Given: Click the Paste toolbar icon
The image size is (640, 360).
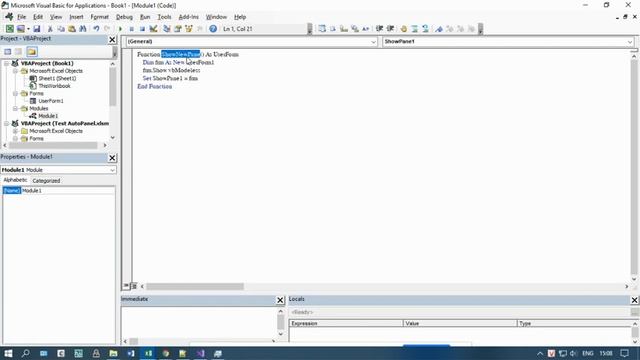Looking at the screenshot, I should [72, 29].
